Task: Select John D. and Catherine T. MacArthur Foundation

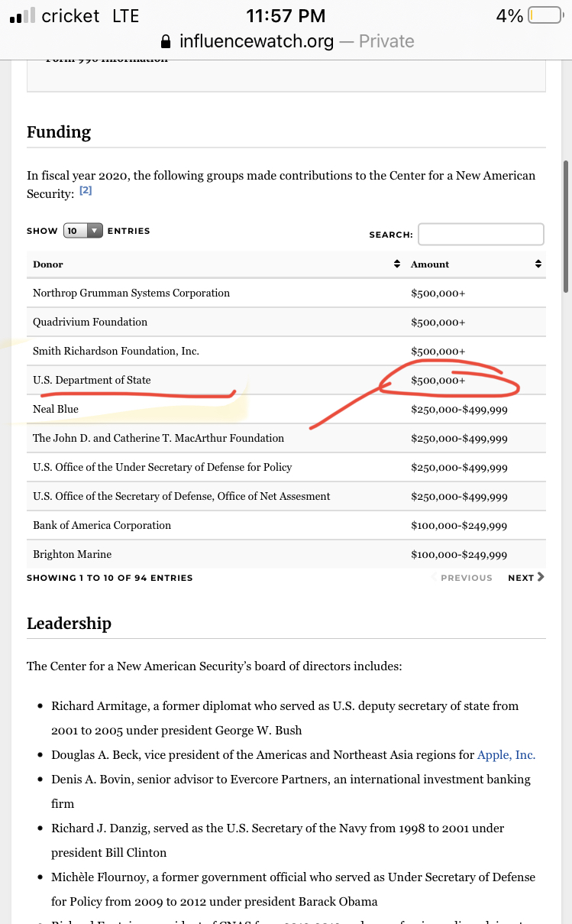Action: 159,438
